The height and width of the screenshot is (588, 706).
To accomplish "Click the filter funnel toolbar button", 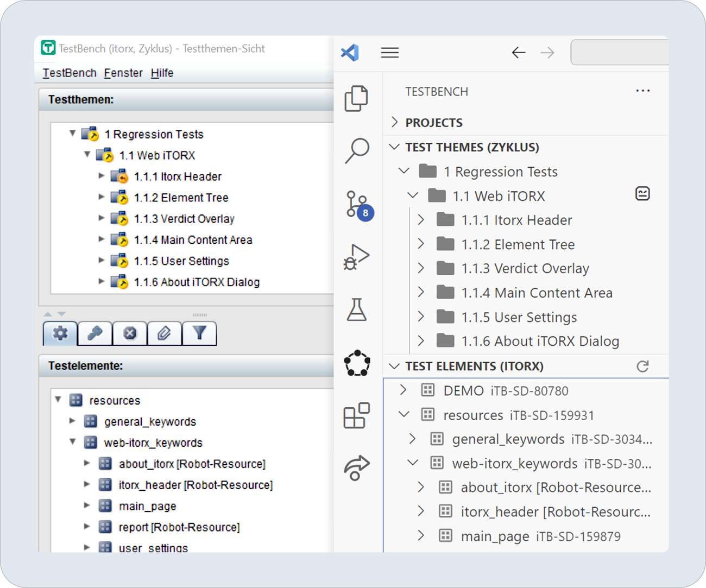I will (x=199, y=333).
